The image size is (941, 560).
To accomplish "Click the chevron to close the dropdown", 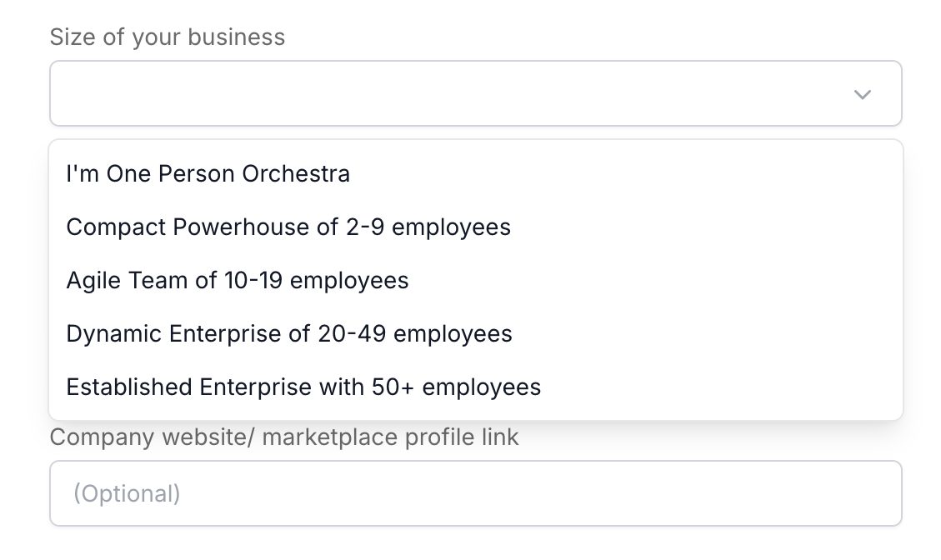I will click(x=863, y=94).
